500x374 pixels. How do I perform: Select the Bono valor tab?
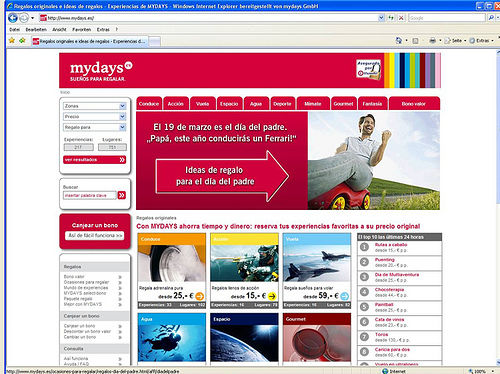[414, 104]
